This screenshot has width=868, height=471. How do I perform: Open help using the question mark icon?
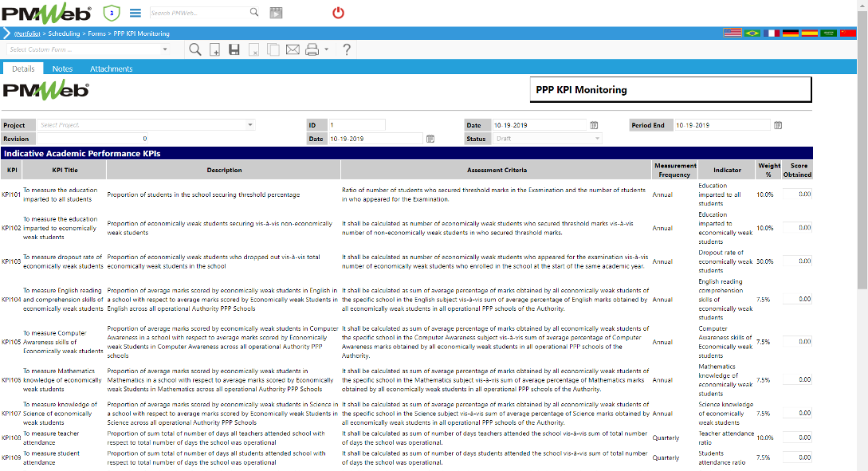tap(346, 49)
